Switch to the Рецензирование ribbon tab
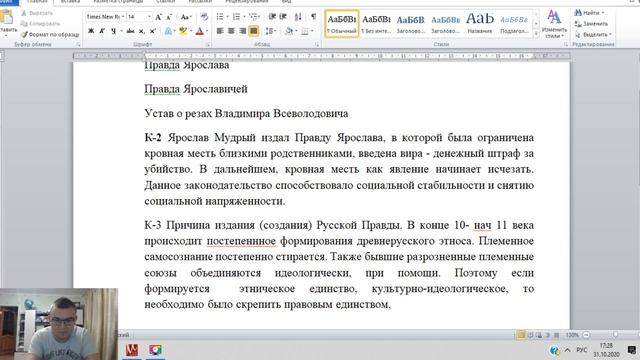The height and width of the screenshot is (360, 640). click(247, 2)
